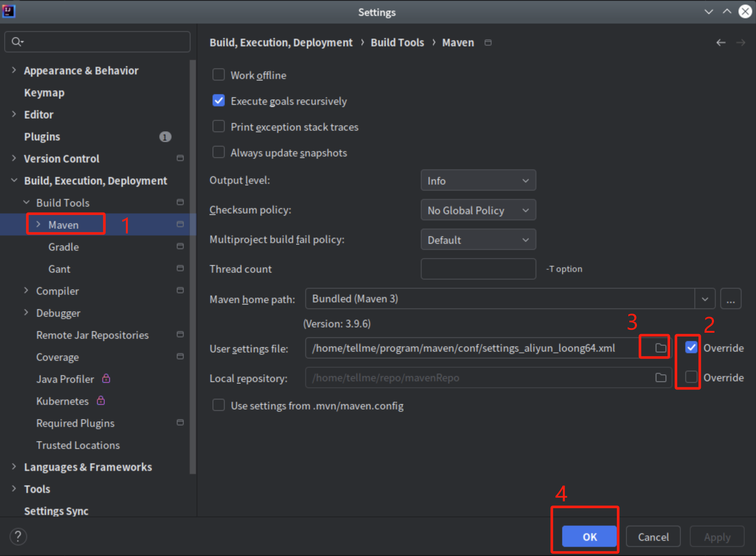Click Build, Execution, Deployment breadcrumb
756x556 pixels.
click(x=281, y=43)
